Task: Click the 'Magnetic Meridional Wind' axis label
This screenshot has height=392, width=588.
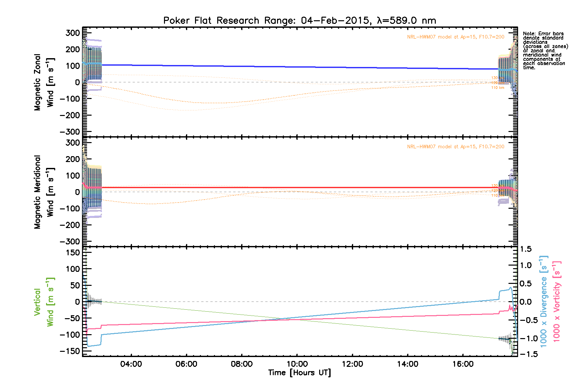Action: click(x=44, y=192)
